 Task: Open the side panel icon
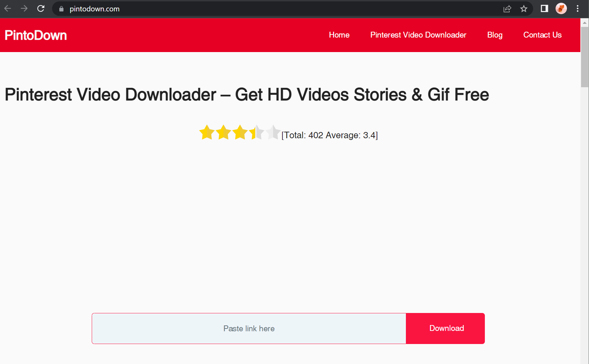tap(545, 9)
